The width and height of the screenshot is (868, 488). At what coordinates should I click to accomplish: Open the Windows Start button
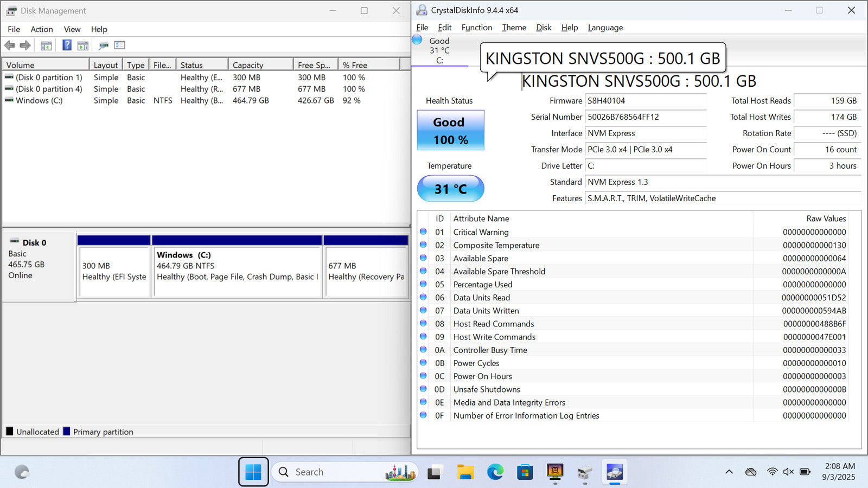pyautogui.click(x=253, y=472)
